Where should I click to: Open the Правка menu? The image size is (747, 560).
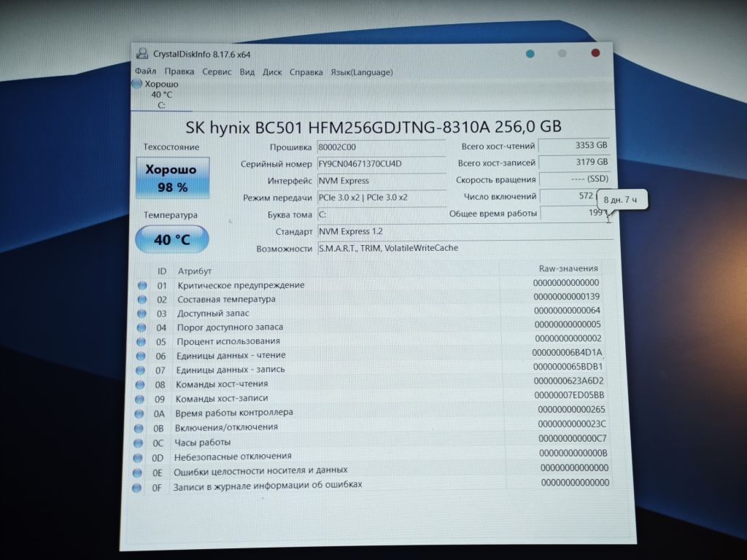click(x=179, y=72)
